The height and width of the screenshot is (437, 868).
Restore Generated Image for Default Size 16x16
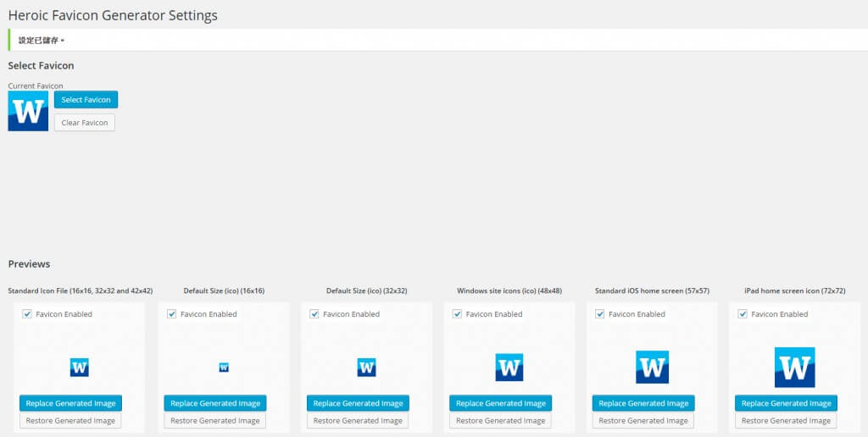point(214,421)
